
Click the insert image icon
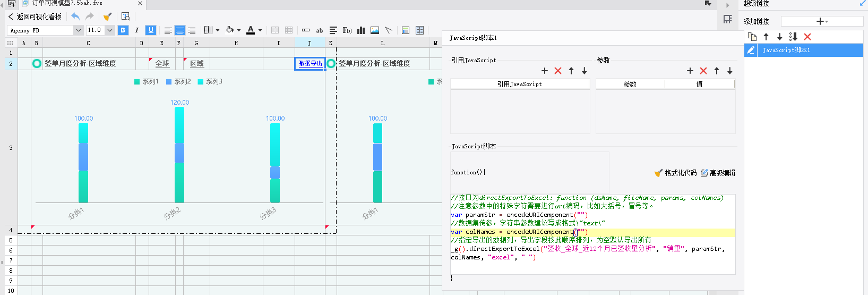pyautogui.click(x=375, y=30)
